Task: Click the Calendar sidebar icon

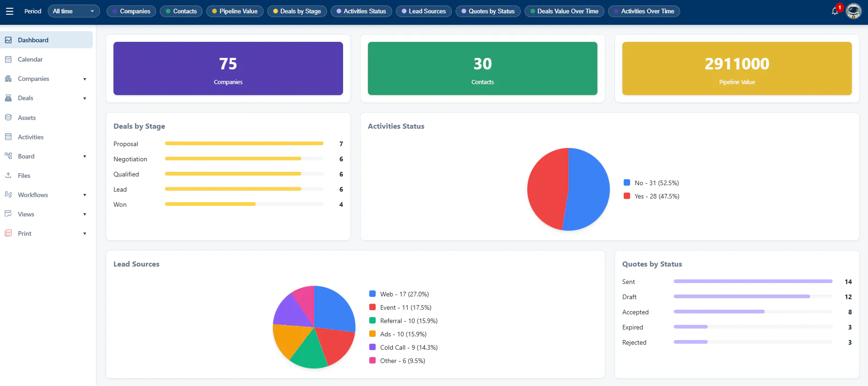Action: (8, 59)
